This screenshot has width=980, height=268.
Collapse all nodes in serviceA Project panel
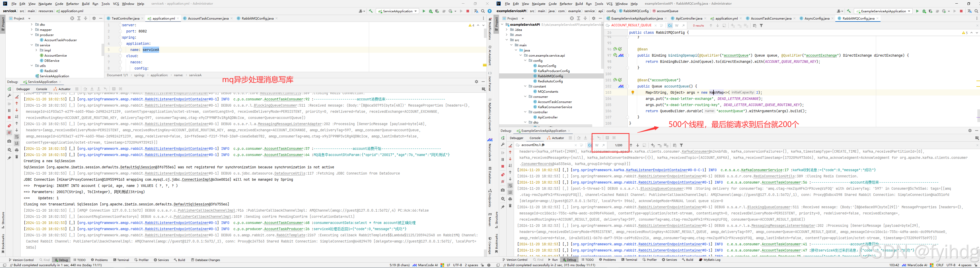(x=85, y=18)
